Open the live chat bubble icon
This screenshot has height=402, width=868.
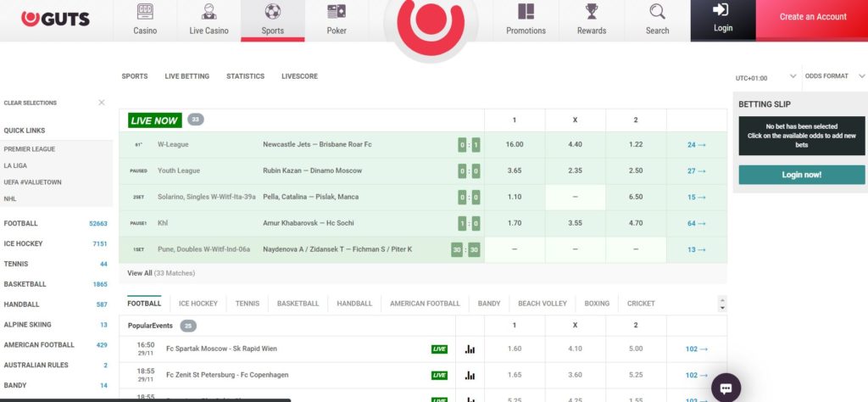[x=726, y=388]
